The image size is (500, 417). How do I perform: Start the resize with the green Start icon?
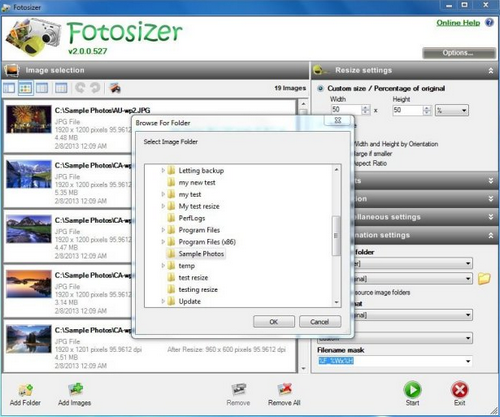pos(412,389)
